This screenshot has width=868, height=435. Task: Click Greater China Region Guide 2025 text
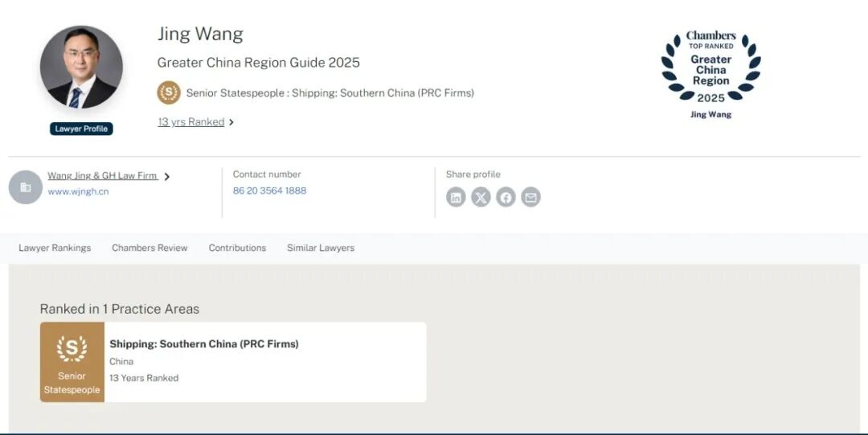(x=259, y=62)
